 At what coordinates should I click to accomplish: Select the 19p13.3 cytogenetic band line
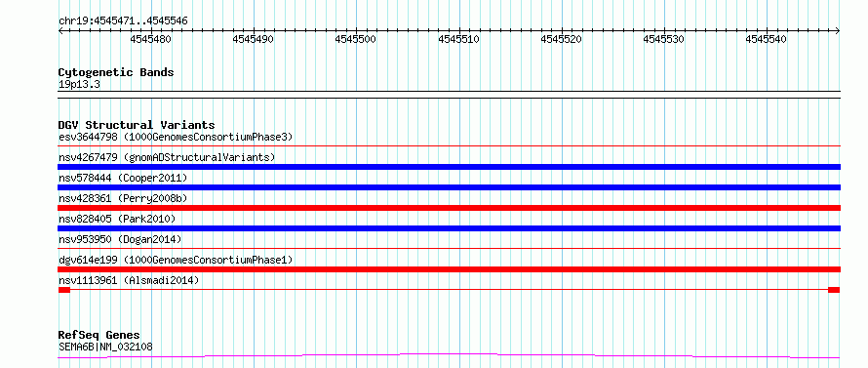click(450, 91)
